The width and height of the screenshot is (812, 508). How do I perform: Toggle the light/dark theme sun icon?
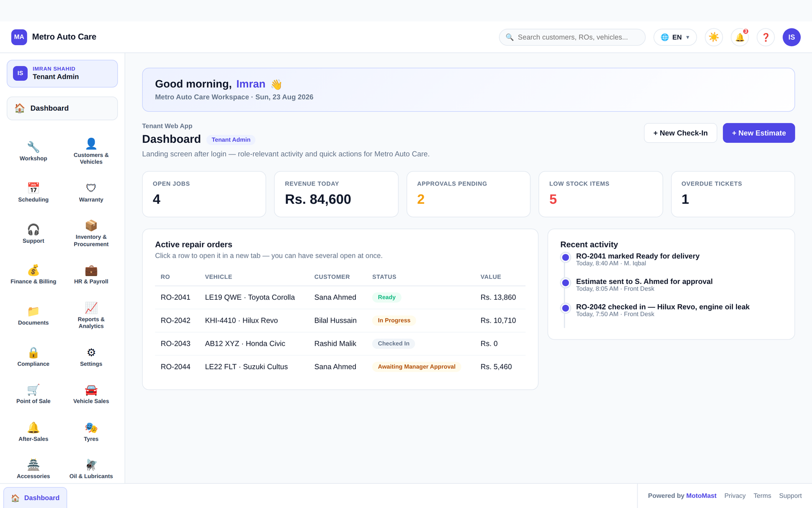(x=714, y=37)
